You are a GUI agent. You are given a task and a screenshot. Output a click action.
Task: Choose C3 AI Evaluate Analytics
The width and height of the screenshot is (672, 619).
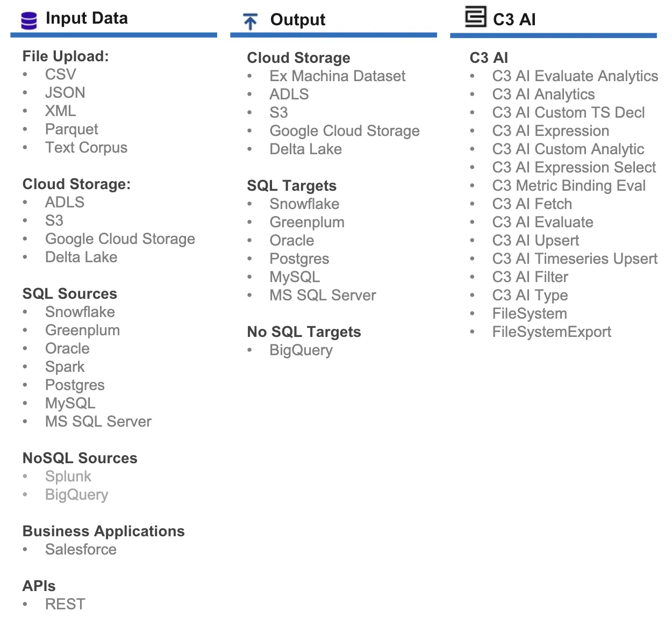(x=575, y=76)
